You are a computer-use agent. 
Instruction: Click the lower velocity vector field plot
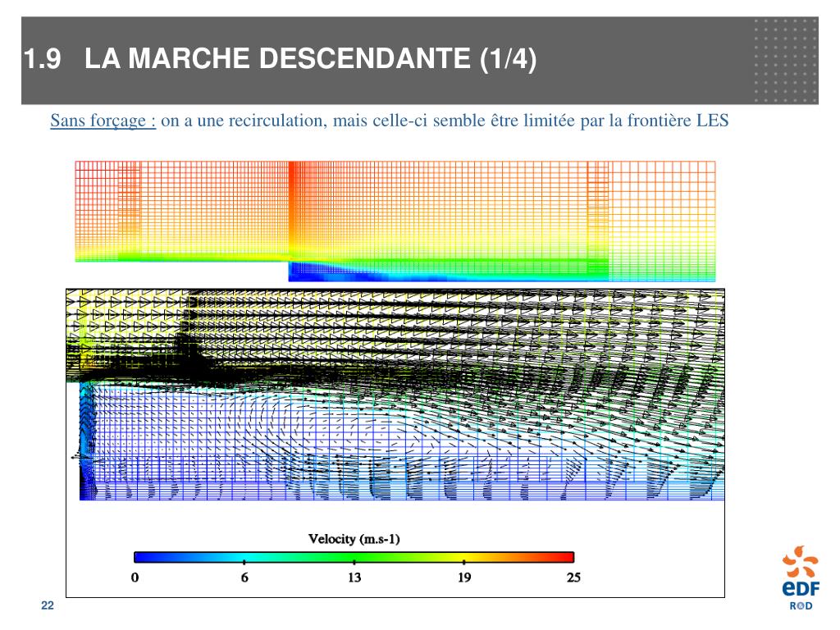[395, 395]
